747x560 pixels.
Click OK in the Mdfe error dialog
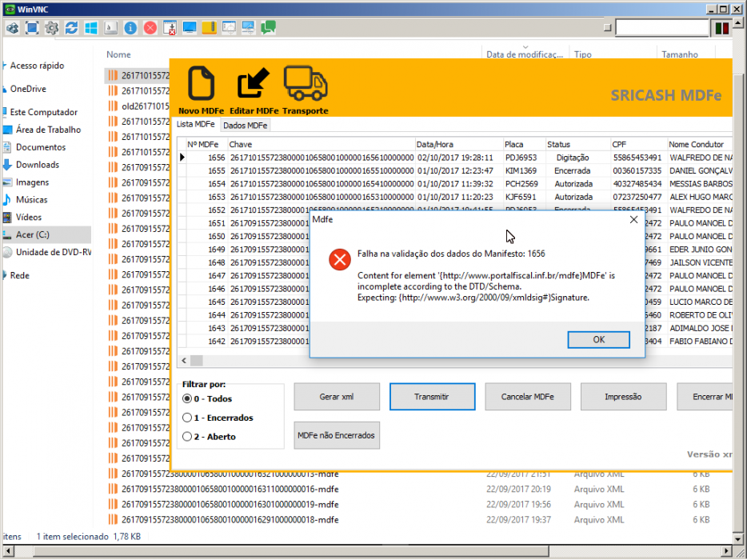point(599,340)
